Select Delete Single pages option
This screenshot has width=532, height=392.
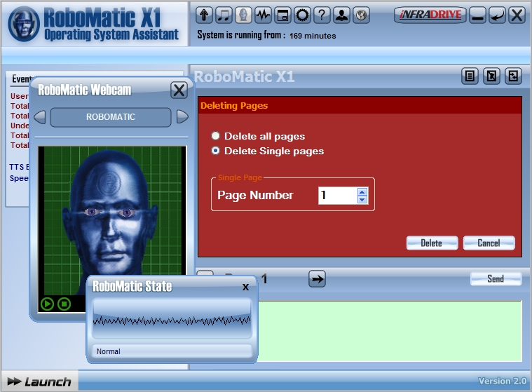[x=267, y=151]
